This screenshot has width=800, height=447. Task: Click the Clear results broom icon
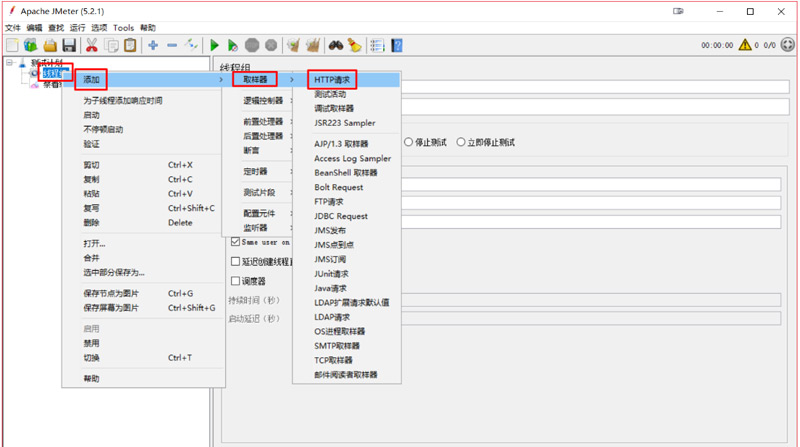click(293, 45)
